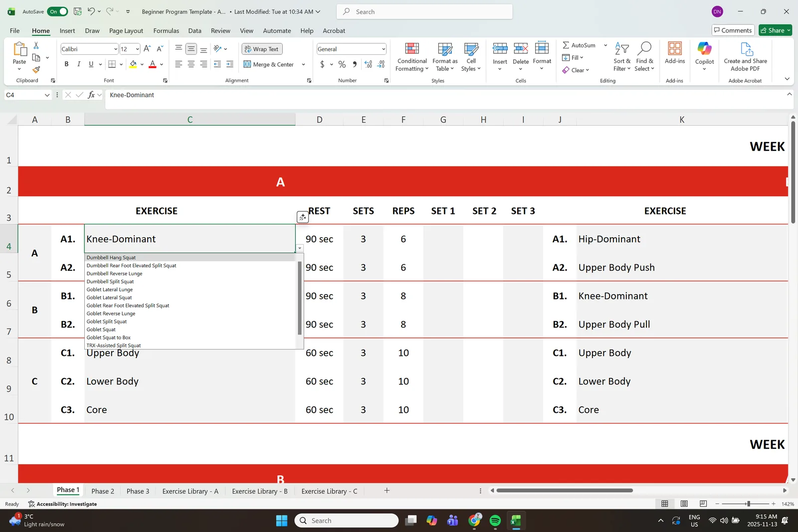Apply Comma Style format

pyautogui.click(x=355, y=64)
